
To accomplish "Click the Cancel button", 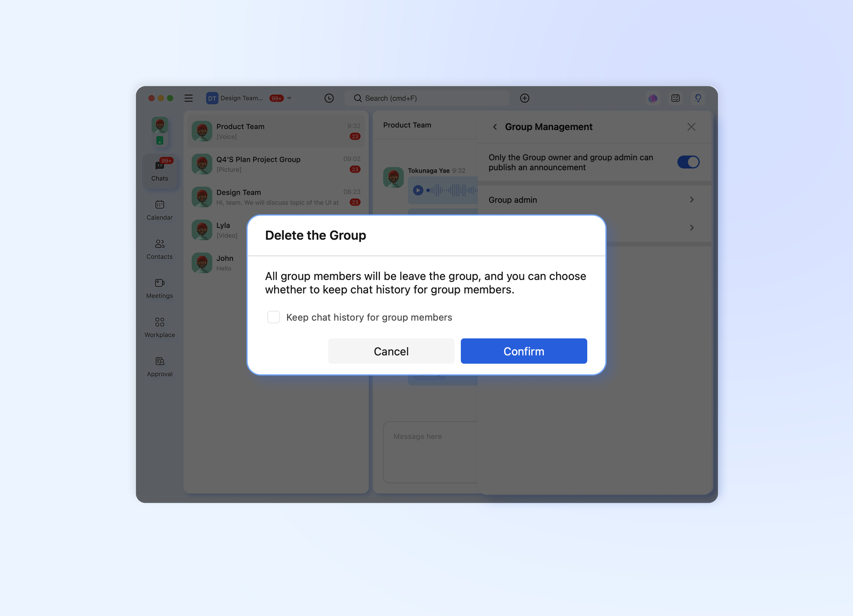I will tap(391, 351).
